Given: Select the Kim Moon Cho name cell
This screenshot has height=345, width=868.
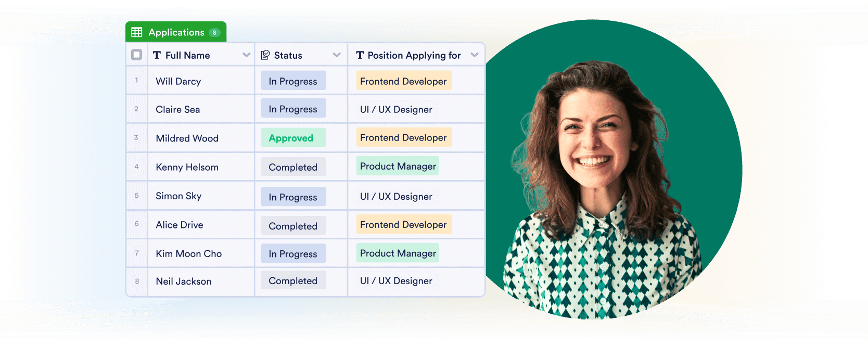Looking at the screenshot, I should tap(201, 253).
